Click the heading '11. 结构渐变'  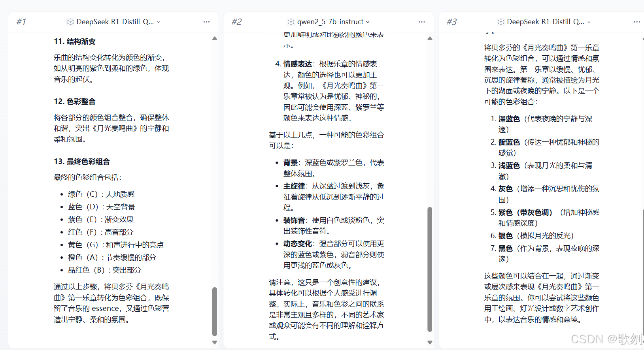[75, 41]
